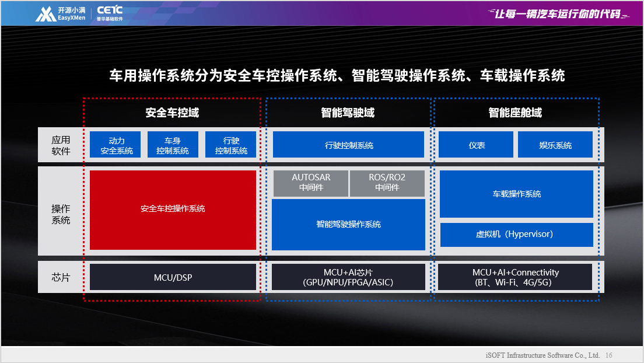This screenshot has width=644, height=363.
Task: Click the 行驶控制系统 box in 安全车控域
Action: (x=231, y=145)
